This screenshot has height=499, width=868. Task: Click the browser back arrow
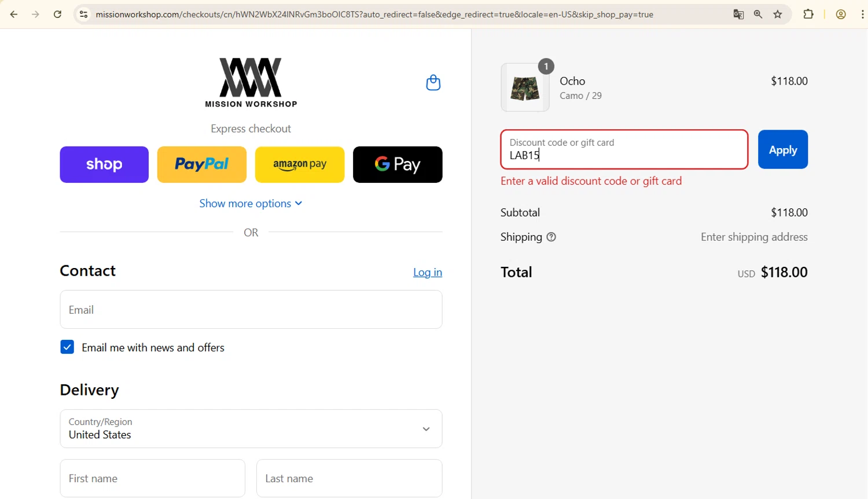[x=14, y=14]
